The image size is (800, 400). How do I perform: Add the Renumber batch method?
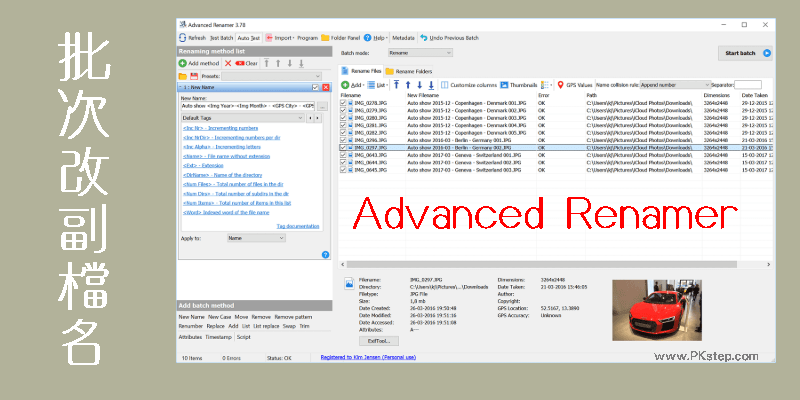click(x=191, y=326)
